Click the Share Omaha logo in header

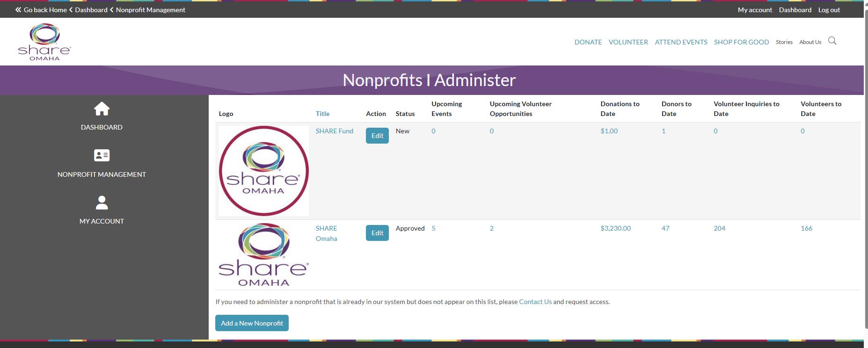(x=44, y=42)
